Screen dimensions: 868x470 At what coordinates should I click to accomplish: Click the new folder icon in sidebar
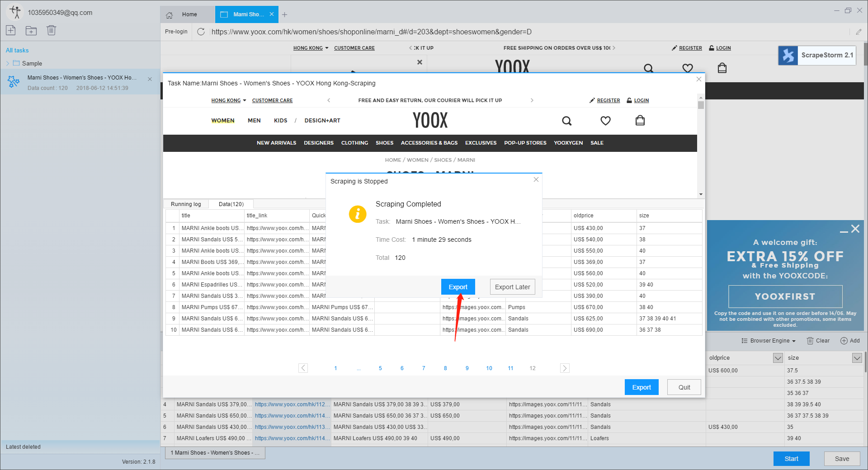(31, 30)
